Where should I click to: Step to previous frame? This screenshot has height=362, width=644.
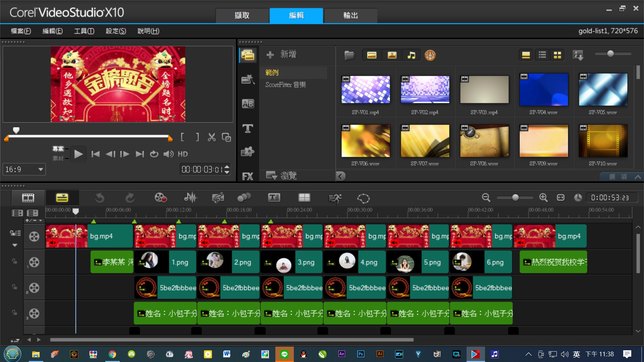coord(110,154)
